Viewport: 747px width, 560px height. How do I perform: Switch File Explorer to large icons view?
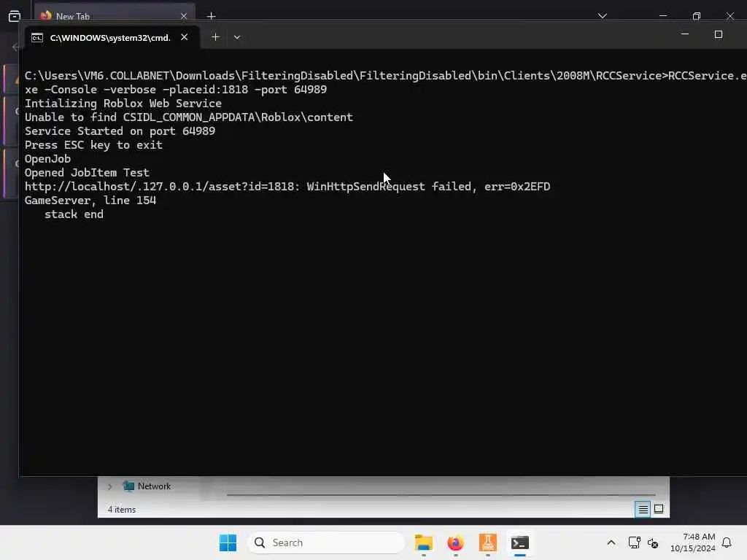click(x=659, y=509)
